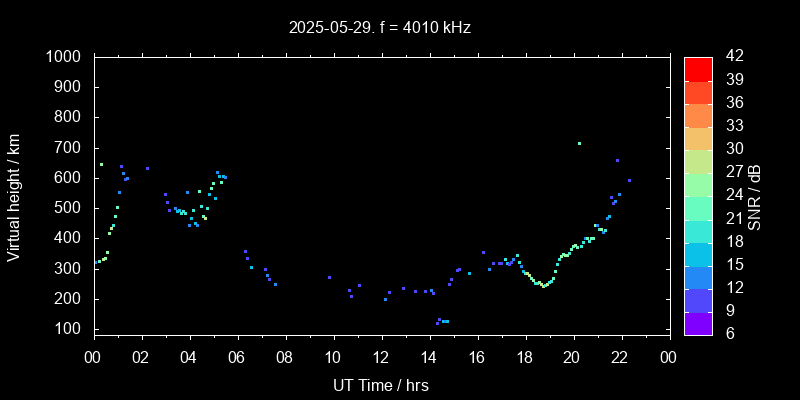Click the 12 hour tick on time axis

pos(381,357)
